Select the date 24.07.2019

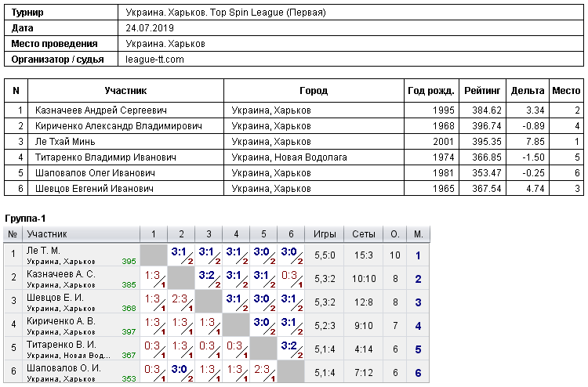coord(150,28)
